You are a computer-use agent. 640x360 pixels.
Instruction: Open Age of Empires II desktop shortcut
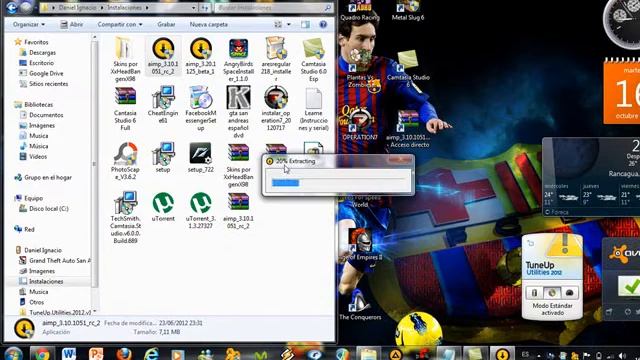click(x=360, y=244)
